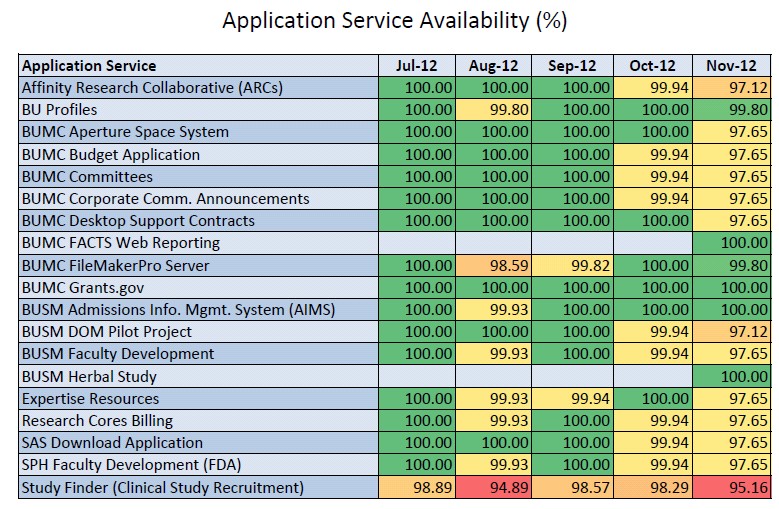The image size is (779, 509).
Task: Click 100.00 Sep-12 cell for BUMC Corporate Comm. Announcements
Action: click(x=572, y=198)
